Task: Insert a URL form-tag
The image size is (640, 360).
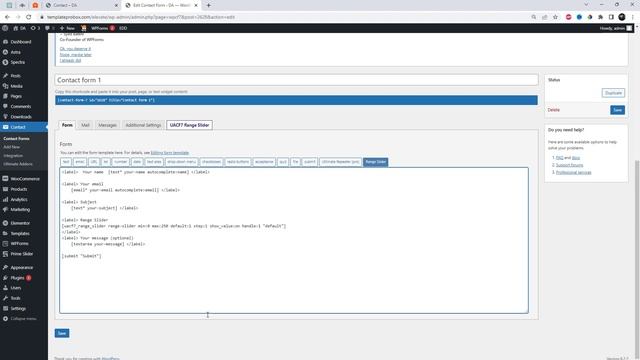Action: pos(94,162)
